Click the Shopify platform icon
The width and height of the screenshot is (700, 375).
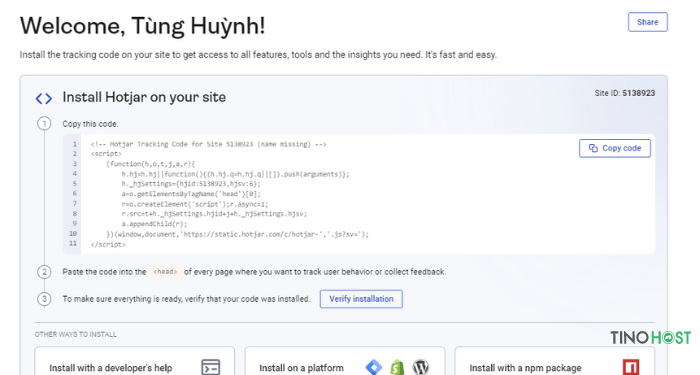pos(397,367)
